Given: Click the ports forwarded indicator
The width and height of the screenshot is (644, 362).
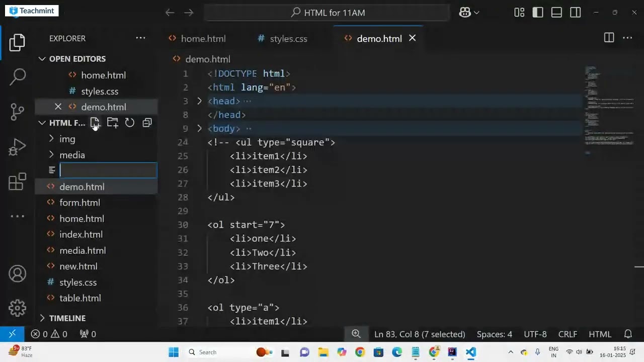Looking at the screenshot, I should [88, 334].
